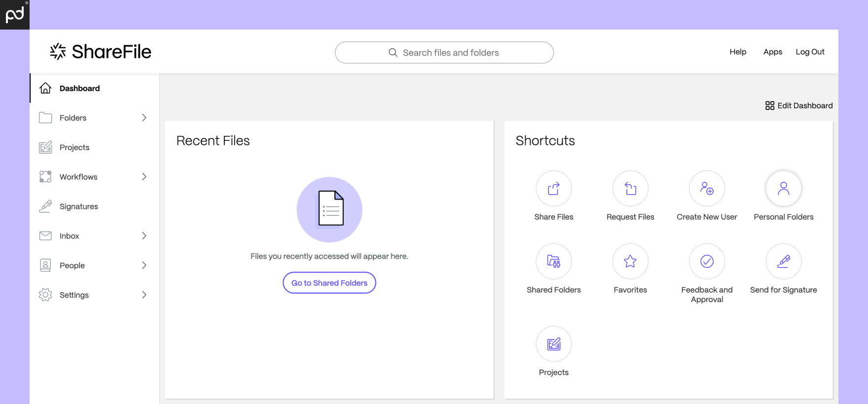Click the Dashboard home icon in sidebar
Screen dimensions: 868x404
45,88
